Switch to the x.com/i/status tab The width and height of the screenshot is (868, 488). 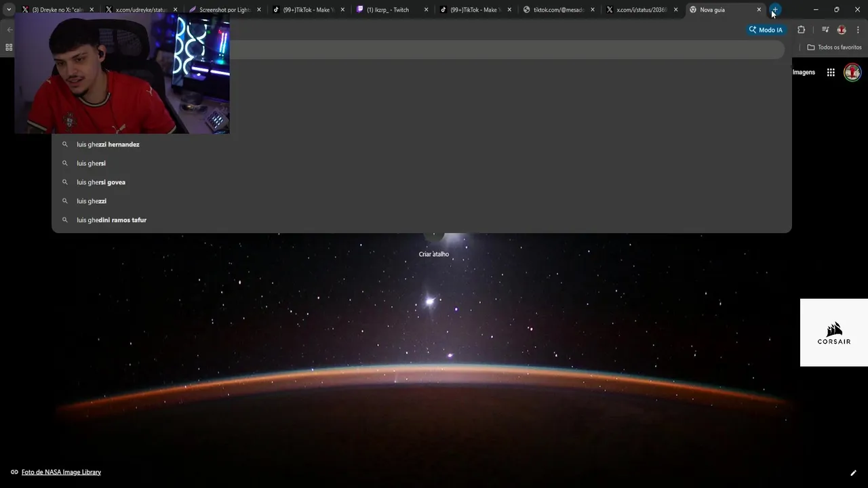coord(641,9)
